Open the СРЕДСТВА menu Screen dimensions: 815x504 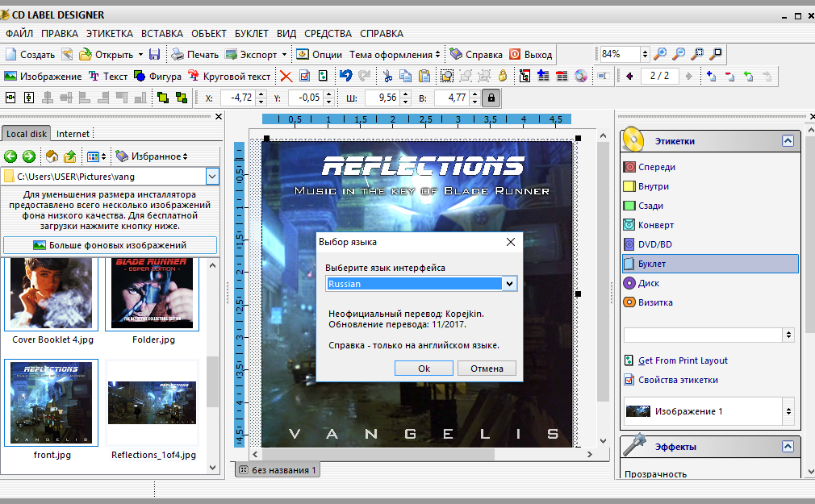[328, 34]
